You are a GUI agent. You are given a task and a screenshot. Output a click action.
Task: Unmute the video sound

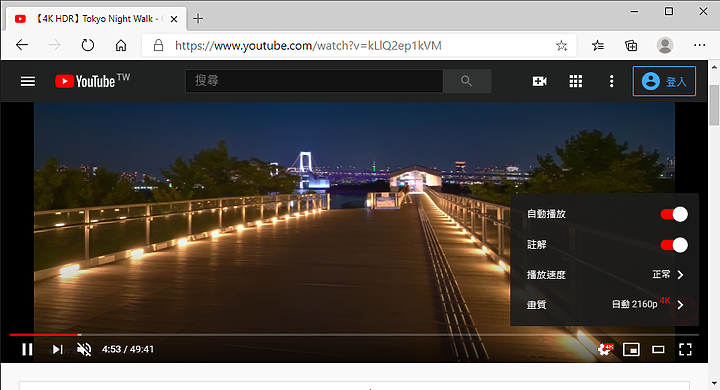click(x=84, y=350)
